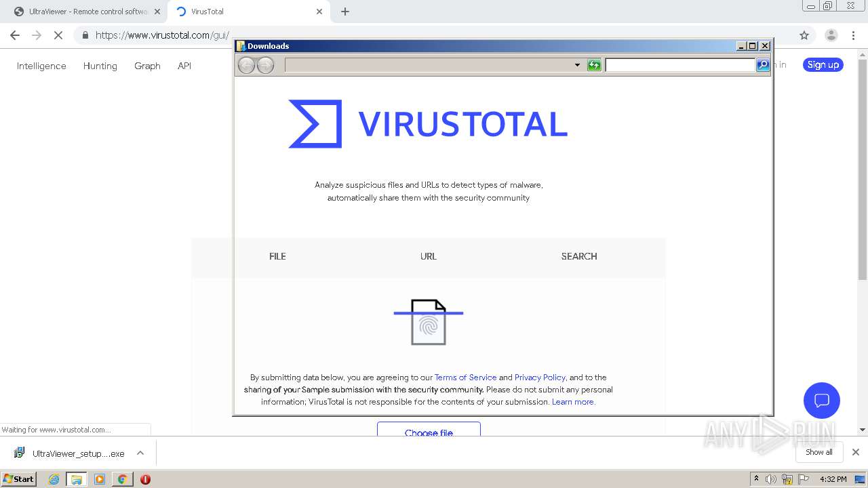The height and width of the screenshot is (488, 868).
Task: Click the network tray icon
Action: (787, 479)
